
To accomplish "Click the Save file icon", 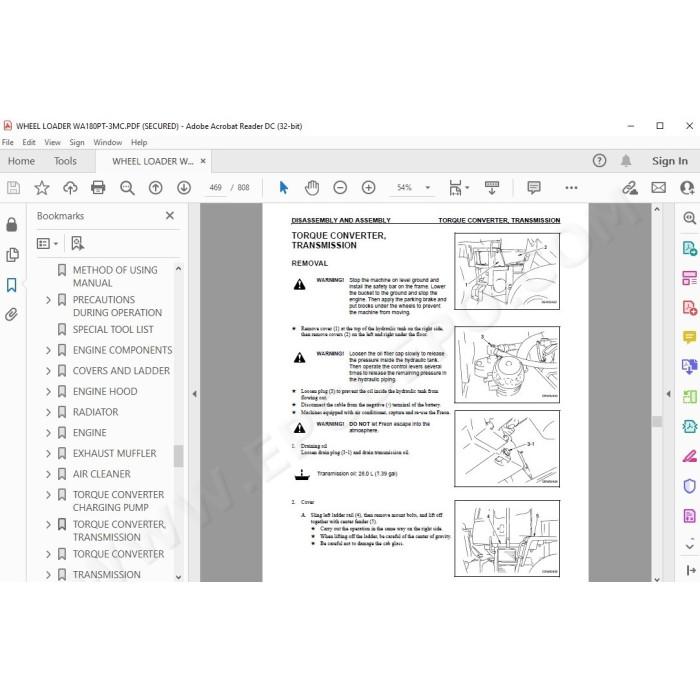I will coord(13,188).
